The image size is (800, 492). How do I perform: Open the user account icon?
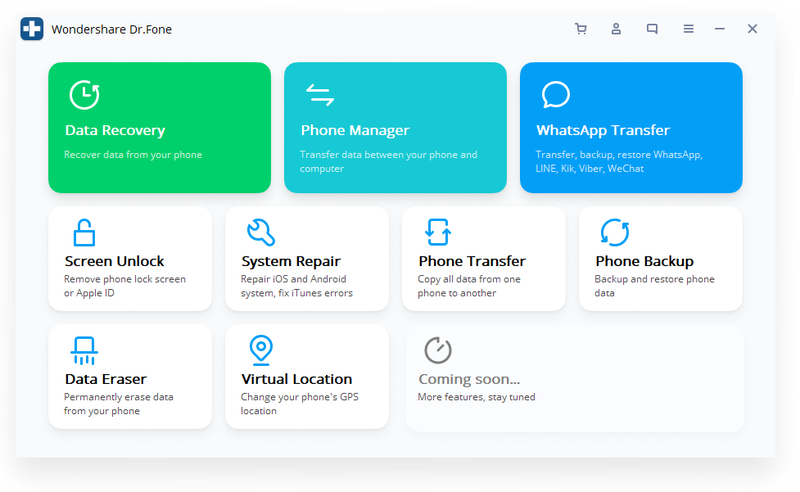coord(616,29)
